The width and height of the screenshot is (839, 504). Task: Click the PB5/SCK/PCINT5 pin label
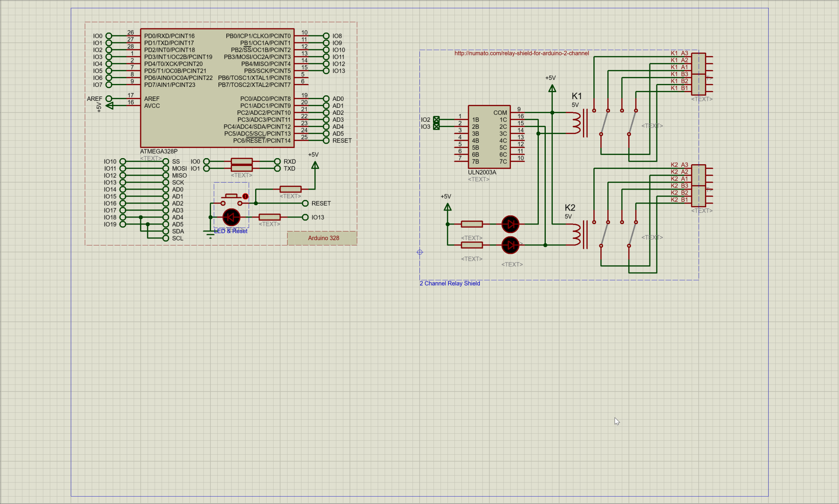(x=267, y=71)
